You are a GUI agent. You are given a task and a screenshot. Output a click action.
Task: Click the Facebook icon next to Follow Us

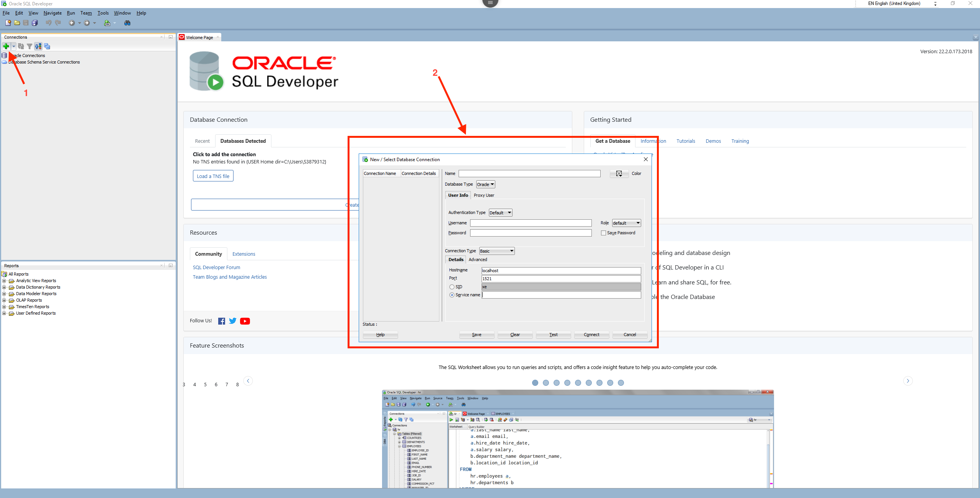click(221, 321)
